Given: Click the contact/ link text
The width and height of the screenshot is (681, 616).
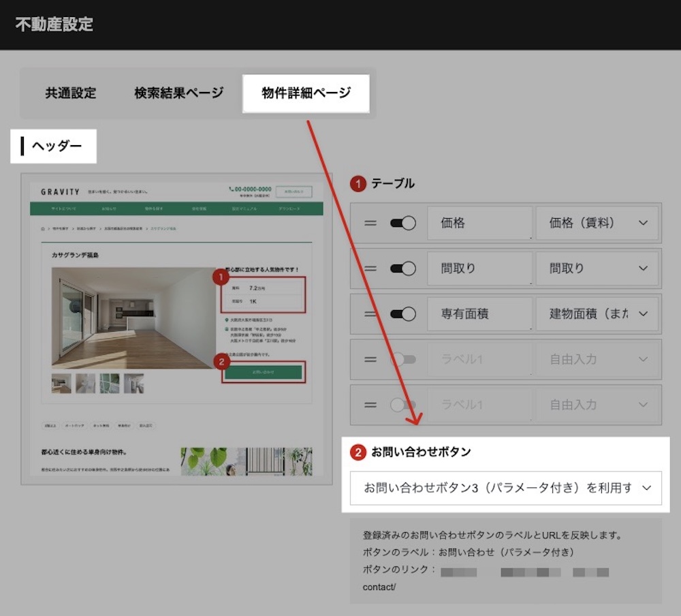Looking at the screenshot, I should [379, 587].
